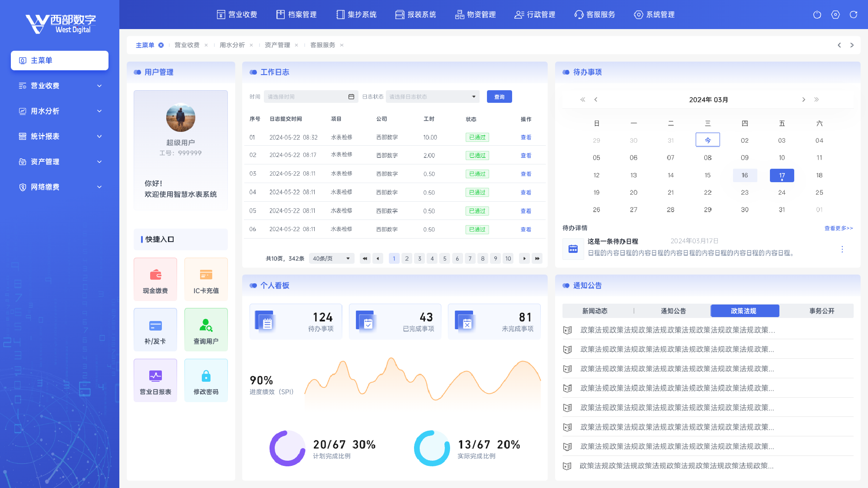Select day 16 in the calendar

tap(744, 175)
